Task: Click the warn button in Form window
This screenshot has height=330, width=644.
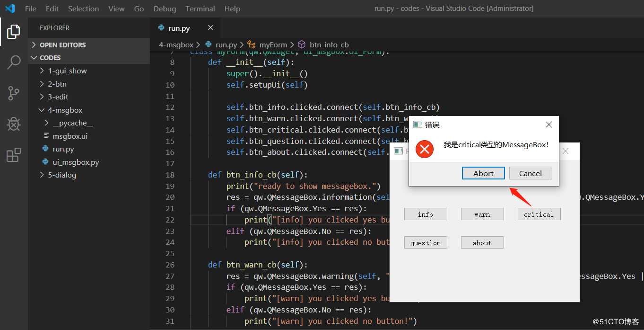Action: (482, 214)
